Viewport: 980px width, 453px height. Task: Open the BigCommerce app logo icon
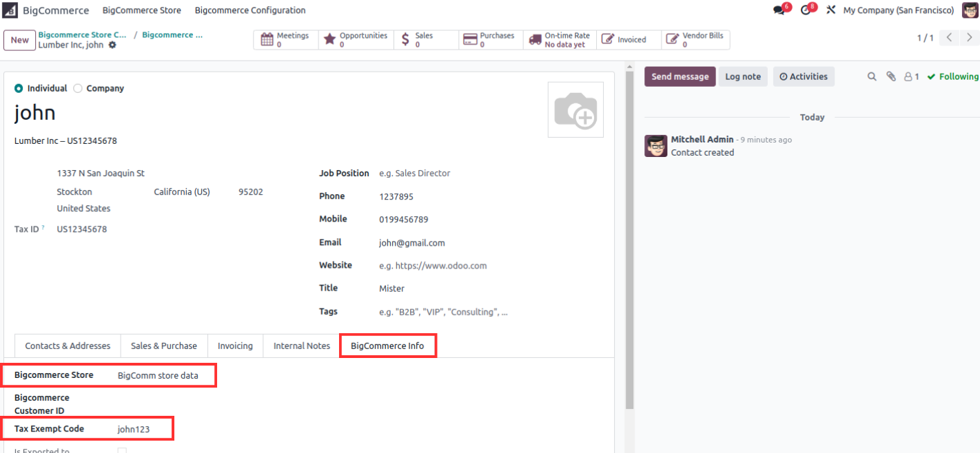pos(11,10)
